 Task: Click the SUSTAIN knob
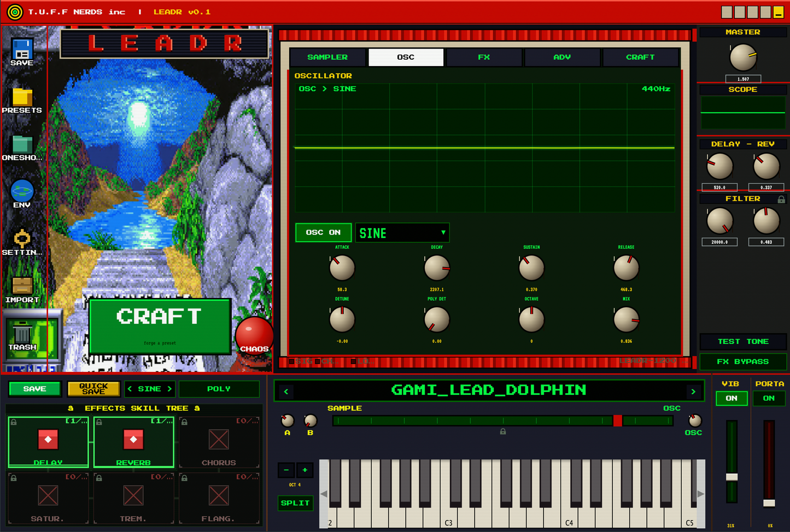pyautogui.click(x=531, y=268)
